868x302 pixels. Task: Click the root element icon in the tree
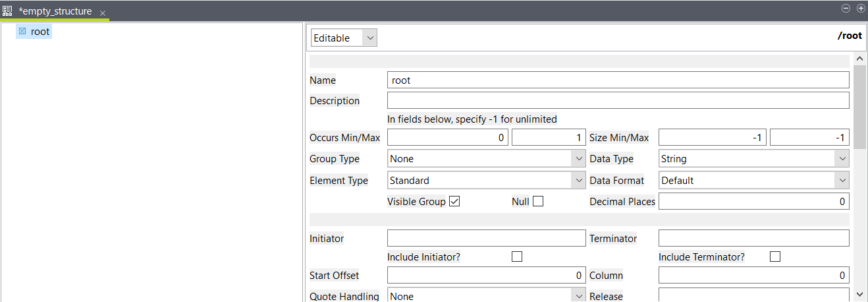pyautogui.click(x=22, y=32)
